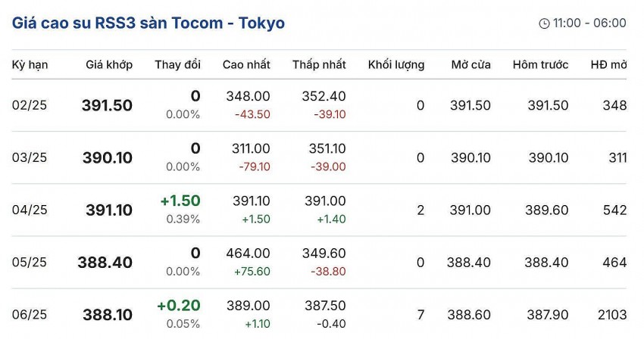644x339 pixels.
Task: Sort by Kỳ hạn column header
Action: pos(30,65)
